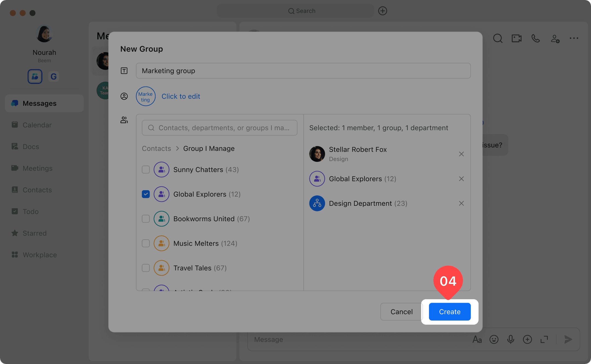The image size is (591, 364).
Task: Switch to the Workplace sidebar item
Action: click(40, 255)
